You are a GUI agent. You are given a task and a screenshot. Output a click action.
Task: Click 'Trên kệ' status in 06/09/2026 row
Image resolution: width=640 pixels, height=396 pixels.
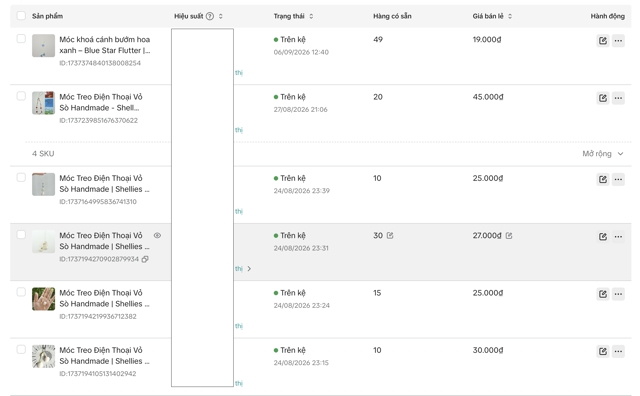[x=290, y=40]
